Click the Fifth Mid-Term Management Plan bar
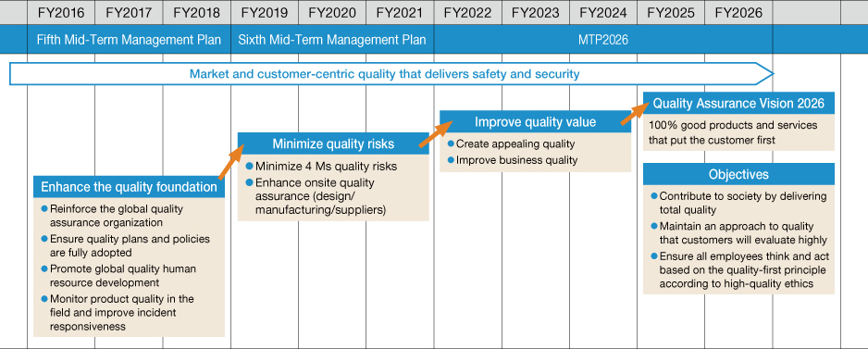This screenshot has width=868, height=349. click(129, 39)
